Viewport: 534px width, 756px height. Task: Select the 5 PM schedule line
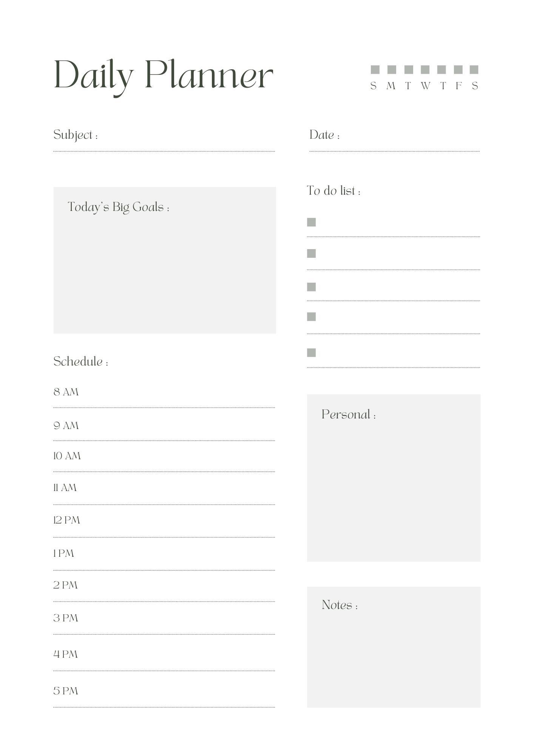[x=164, y=696]
